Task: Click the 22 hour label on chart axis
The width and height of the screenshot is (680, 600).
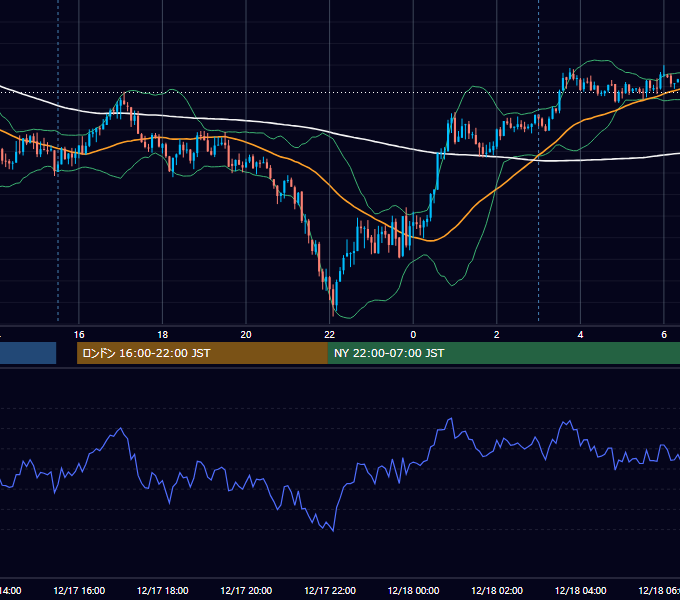Action: [x=330, y=334]
